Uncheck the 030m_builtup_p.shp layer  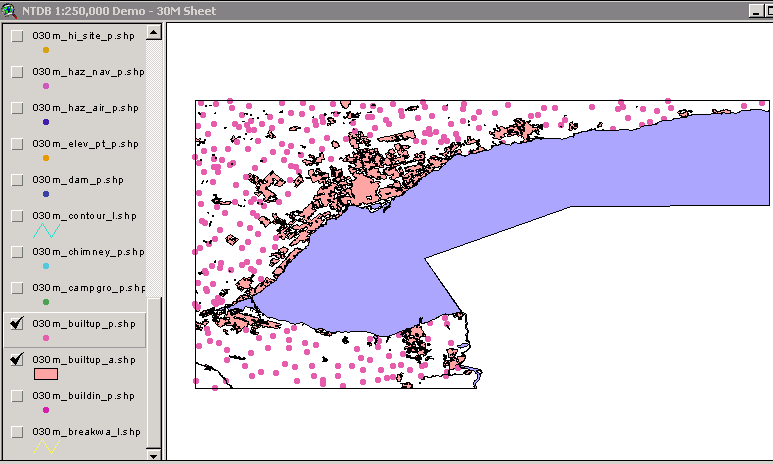point(17,323)
